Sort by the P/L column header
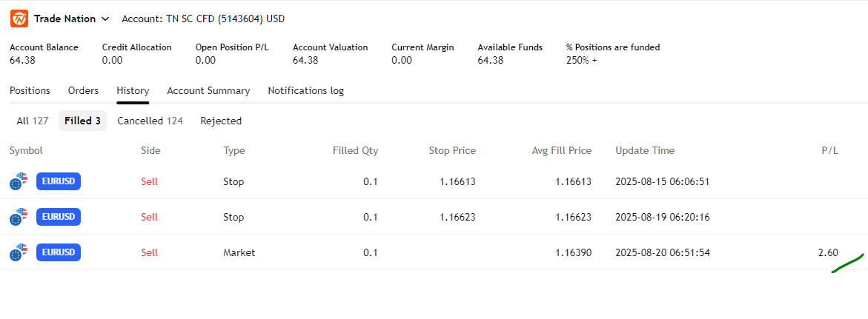Screen dimensions: 868x319 coord(829,150)
